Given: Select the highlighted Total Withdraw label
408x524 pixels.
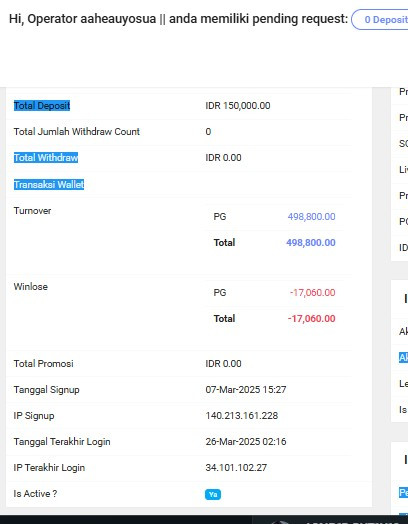Looking at the screenshot, I should point(46,157).
